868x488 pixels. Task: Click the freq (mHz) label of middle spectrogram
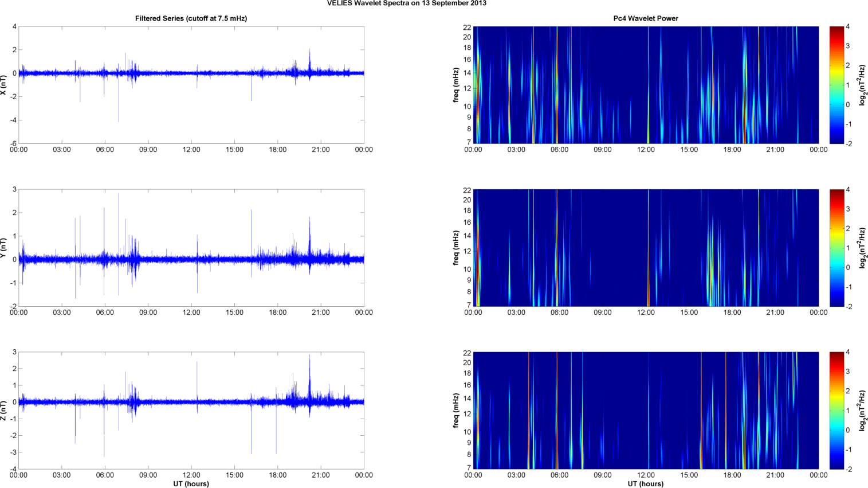pyautogui.click(x=456, y=248)
